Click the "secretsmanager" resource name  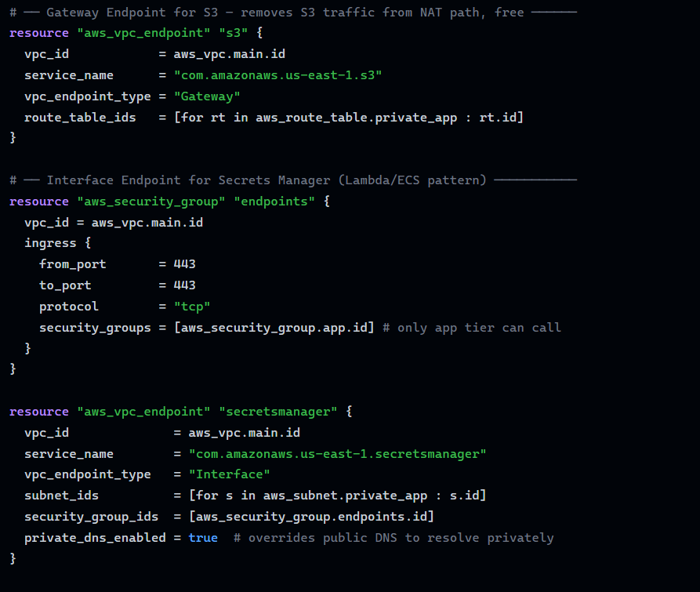277,412
